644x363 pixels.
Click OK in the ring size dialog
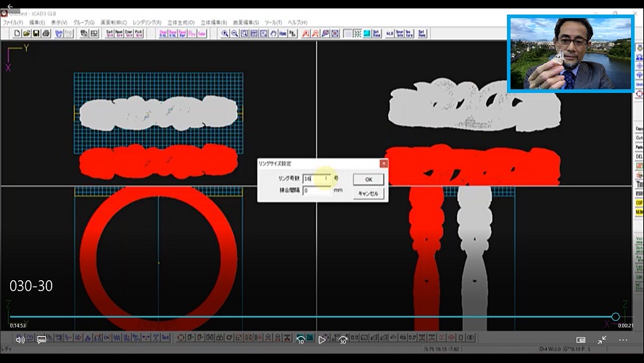368,179
